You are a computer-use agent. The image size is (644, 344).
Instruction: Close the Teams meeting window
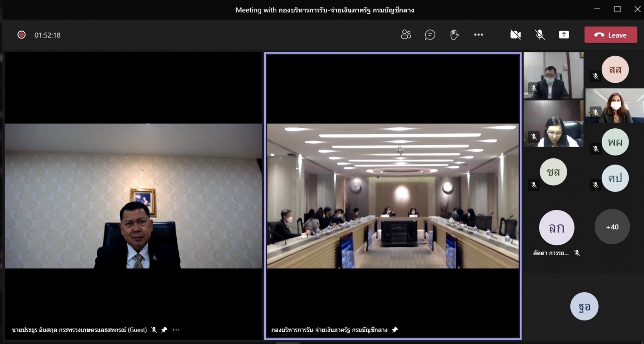click(x=637, y=9)
